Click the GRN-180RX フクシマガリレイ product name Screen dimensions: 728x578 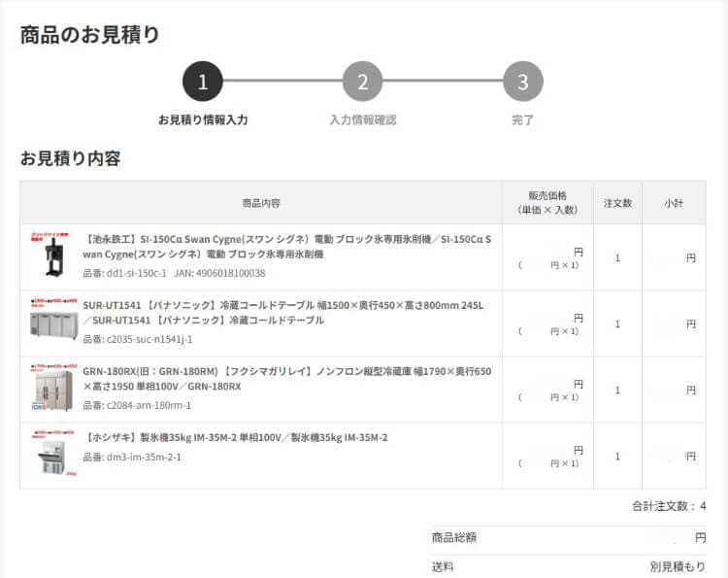click(x=286, y=378)
